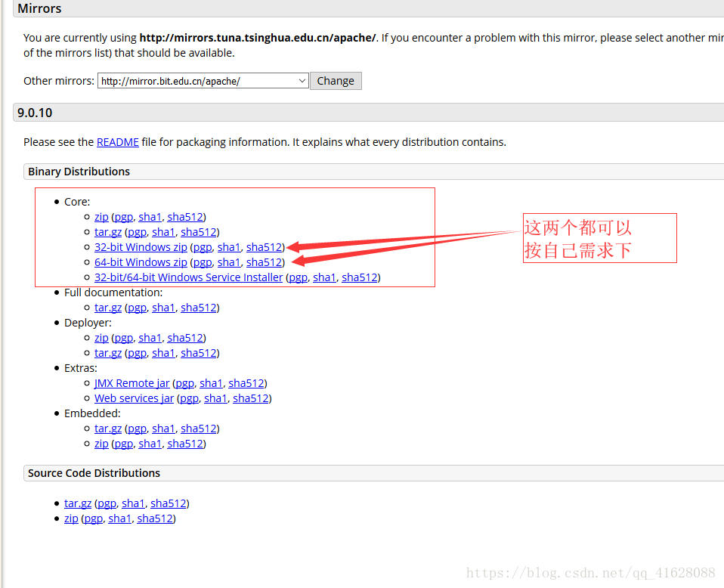The image size is (724, 588).
Task: Open the Other mirrors dropdown
Action: (x=203, y=81)
